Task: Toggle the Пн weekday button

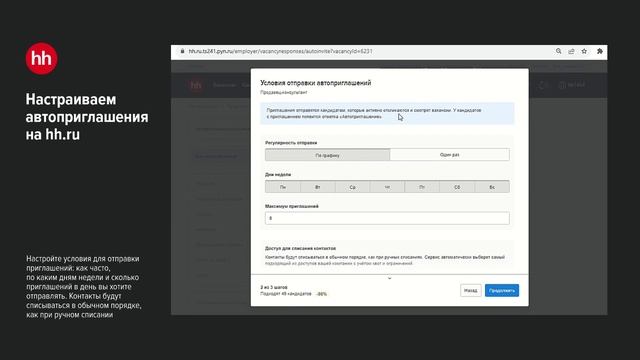Action: (283, 187)
